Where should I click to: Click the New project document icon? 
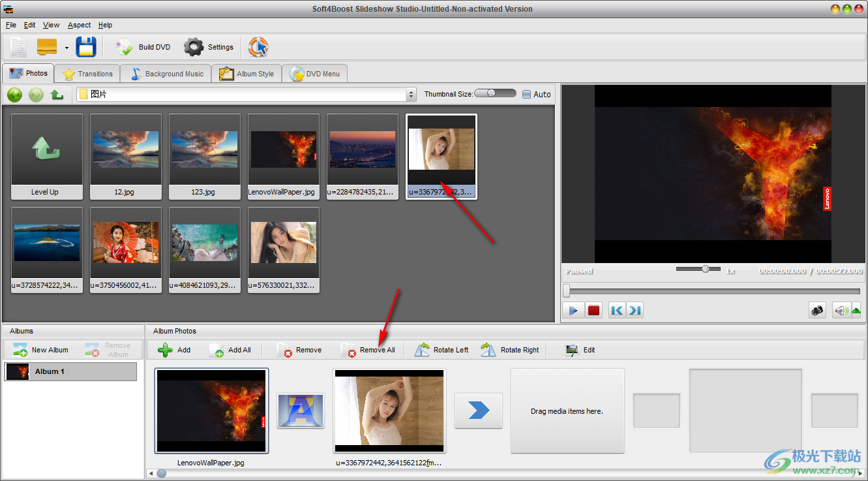pyautogui.click(x=18, y=47)
